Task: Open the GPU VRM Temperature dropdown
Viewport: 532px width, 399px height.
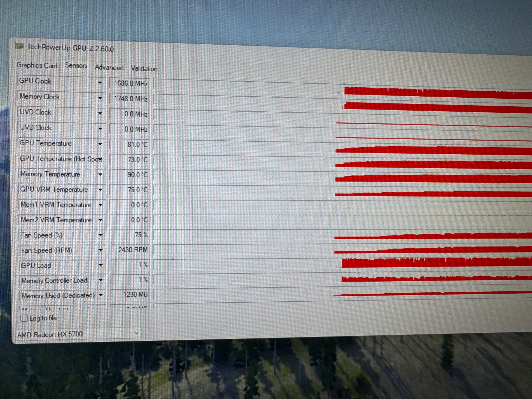Action: [x=101, y=190]
